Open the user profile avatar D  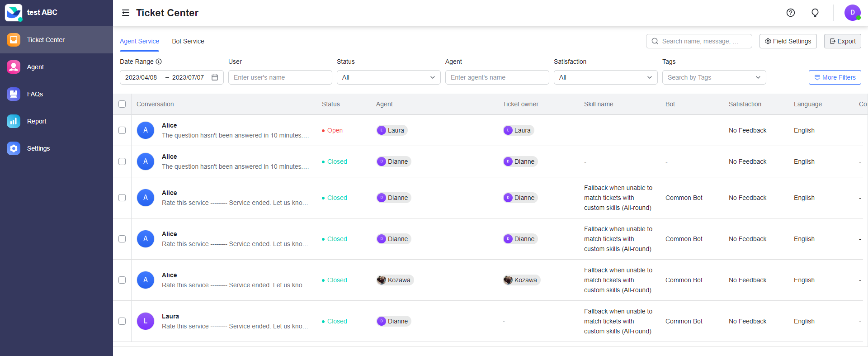pos(852,13)
